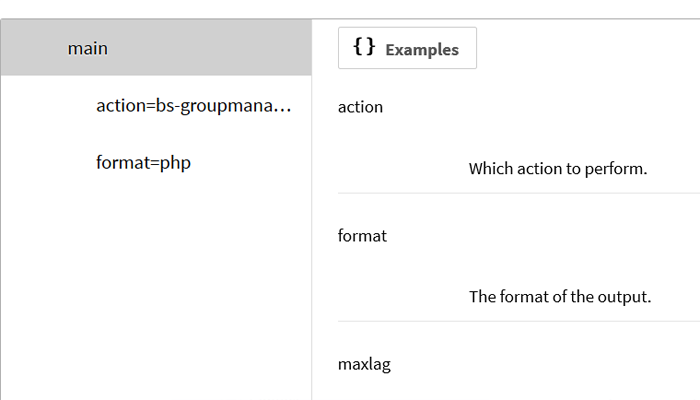Click the action parameter label
Image resolution: width=700 pixels, height=400 pixels.
pyautogui.click(x=361, y=106)
